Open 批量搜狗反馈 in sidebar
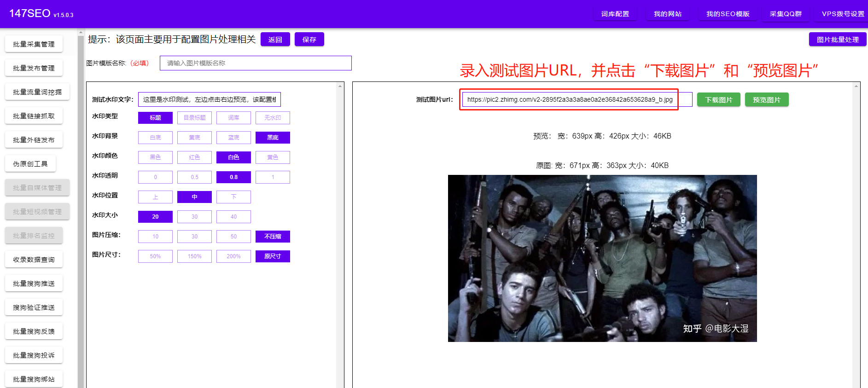Viewport: 868px width, 388px height. (x=34, y=331)
